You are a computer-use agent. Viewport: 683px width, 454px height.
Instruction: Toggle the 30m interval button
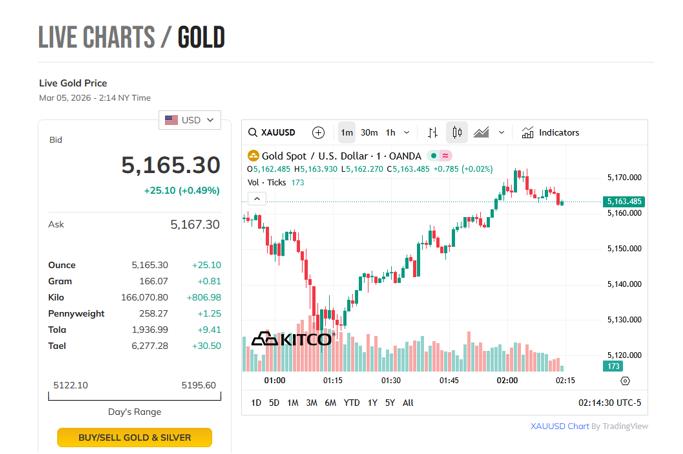[369, 133]
